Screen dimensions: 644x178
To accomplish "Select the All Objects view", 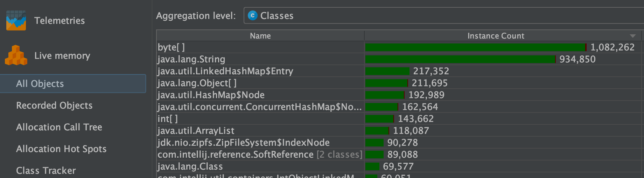I will 40,84.
